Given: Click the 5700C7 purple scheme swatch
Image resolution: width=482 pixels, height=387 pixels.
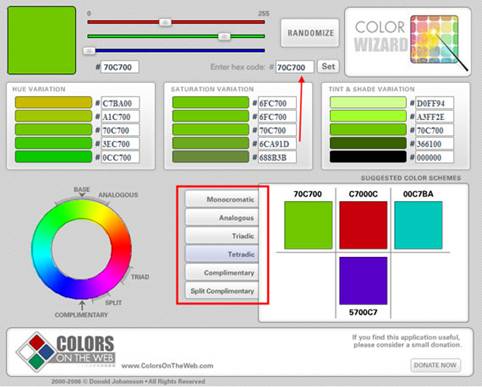Looking at the screenshot, I should [x=363, y=281].
